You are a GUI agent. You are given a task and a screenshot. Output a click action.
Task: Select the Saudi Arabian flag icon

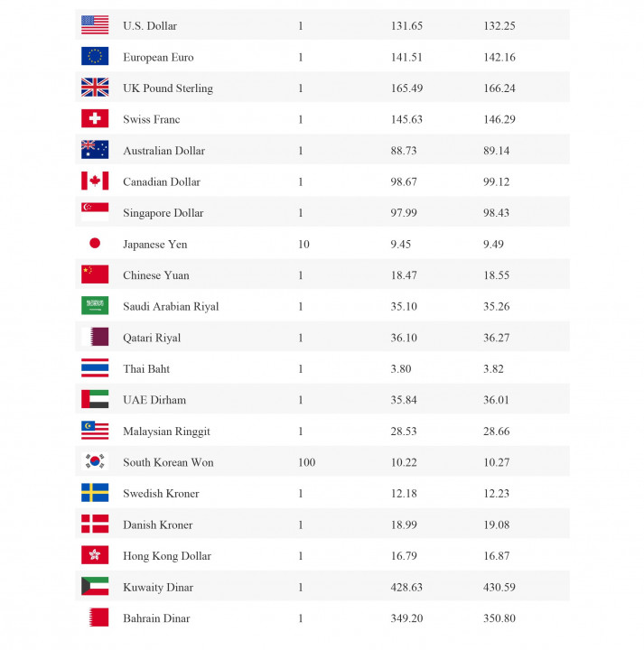(x=95, y=305)
